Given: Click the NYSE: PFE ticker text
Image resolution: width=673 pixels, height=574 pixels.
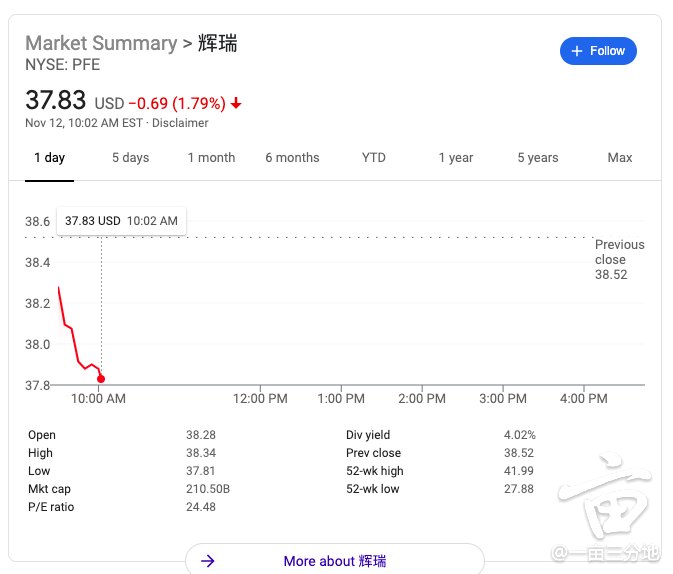Looking at the screenshot, I should coord(63,65).
